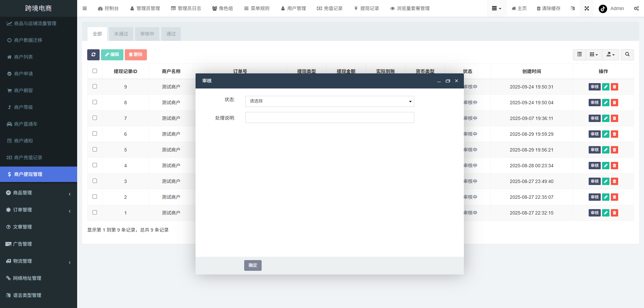
Task: Check the checkbox for withdrawal record 2
Action: [x=95, y=197]
